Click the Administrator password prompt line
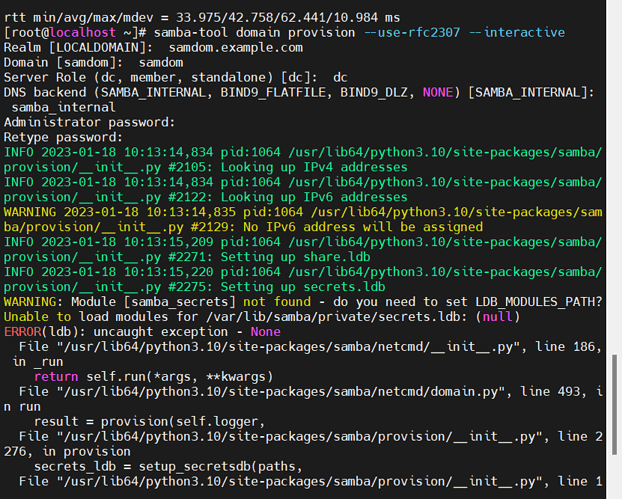 (x=85, y=122)
